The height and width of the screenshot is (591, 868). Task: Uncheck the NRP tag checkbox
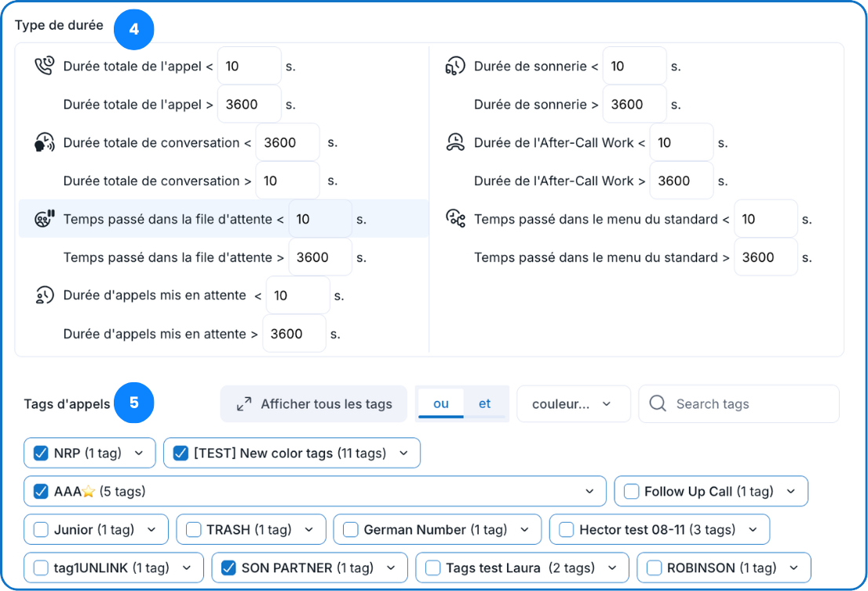[x=42, y=453]
